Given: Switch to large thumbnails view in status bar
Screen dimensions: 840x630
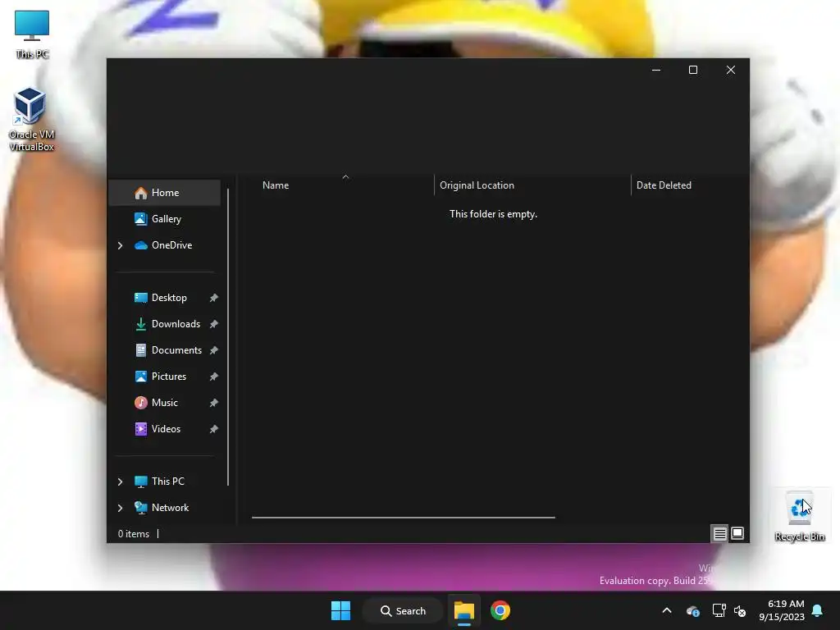Looking at the screenshot, I should 737,533.
